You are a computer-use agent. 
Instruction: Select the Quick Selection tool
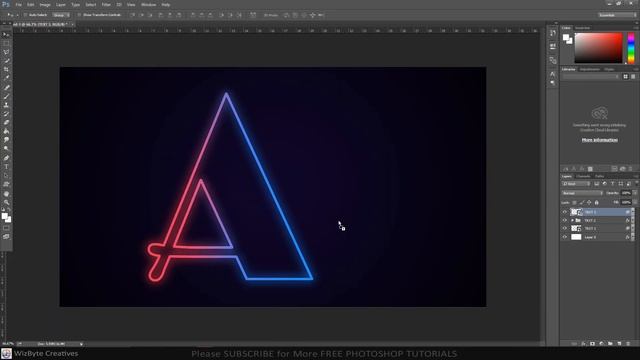(x=6, y=61)
